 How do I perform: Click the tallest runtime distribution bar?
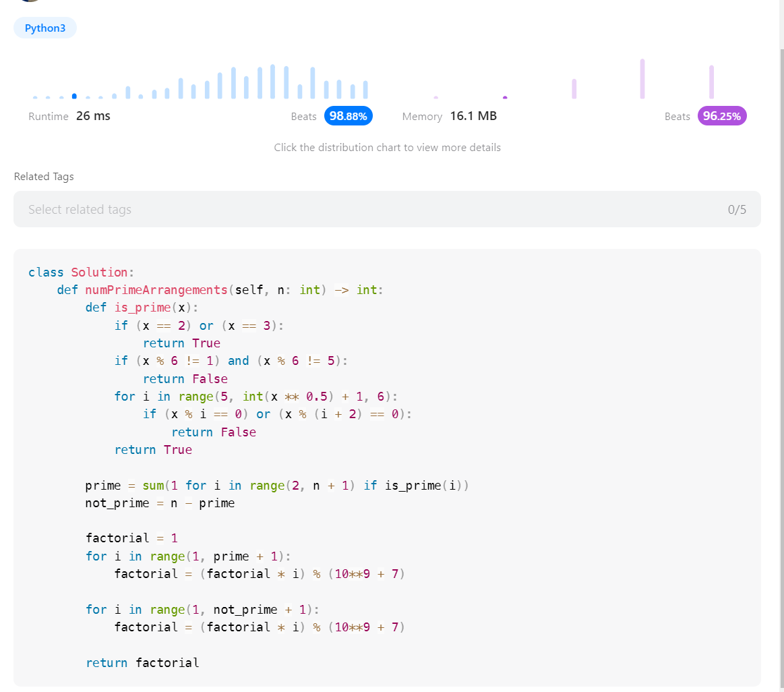click(x=272, y=78)
